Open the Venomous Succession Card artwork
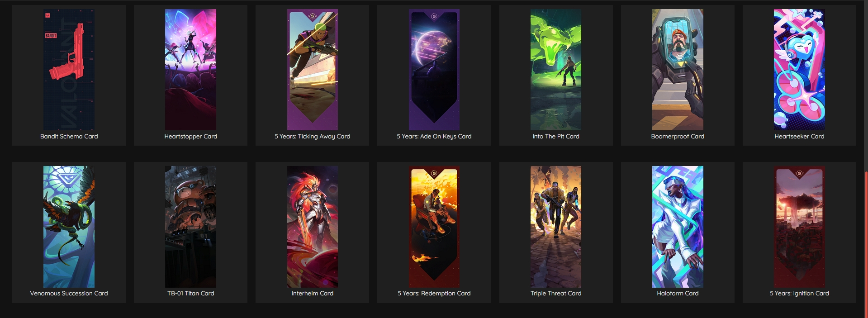The height and width of the screenshot is (318, 868). click(69, 227)
